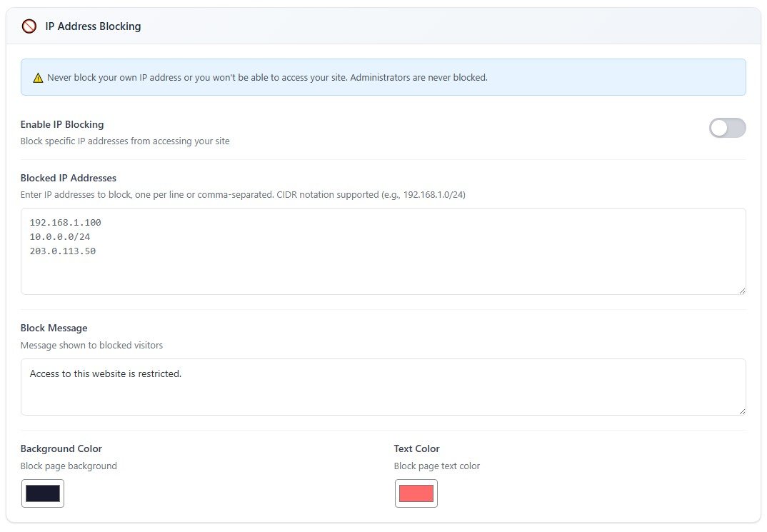
Task: Click the IP Address Blocking panel header
Action: tap(93, 26)
